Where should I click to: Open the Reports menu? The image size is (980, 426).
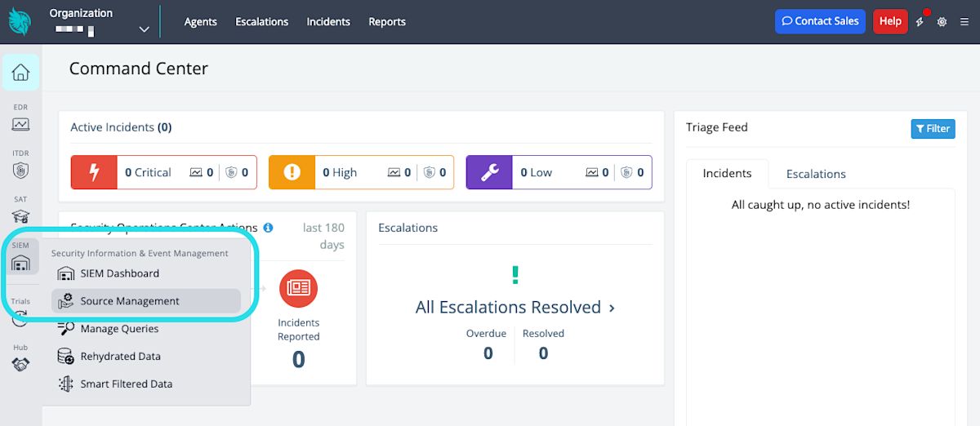387,22
